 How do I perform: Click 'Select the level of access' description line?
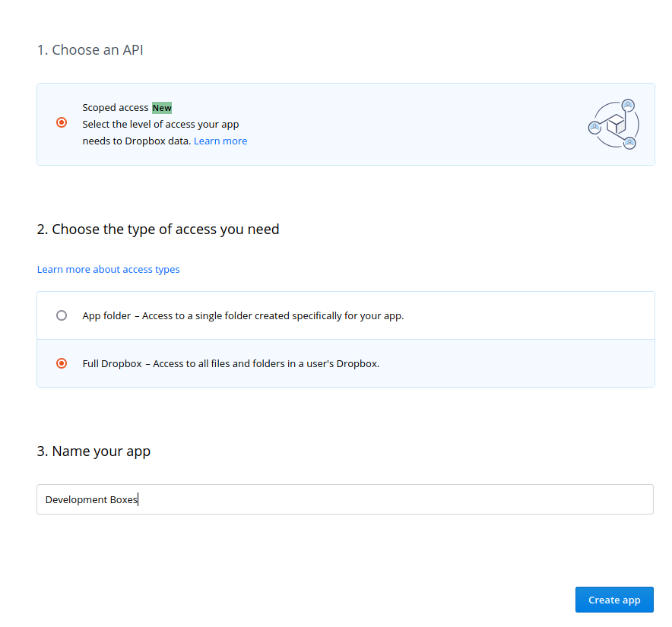click(161, 124)
